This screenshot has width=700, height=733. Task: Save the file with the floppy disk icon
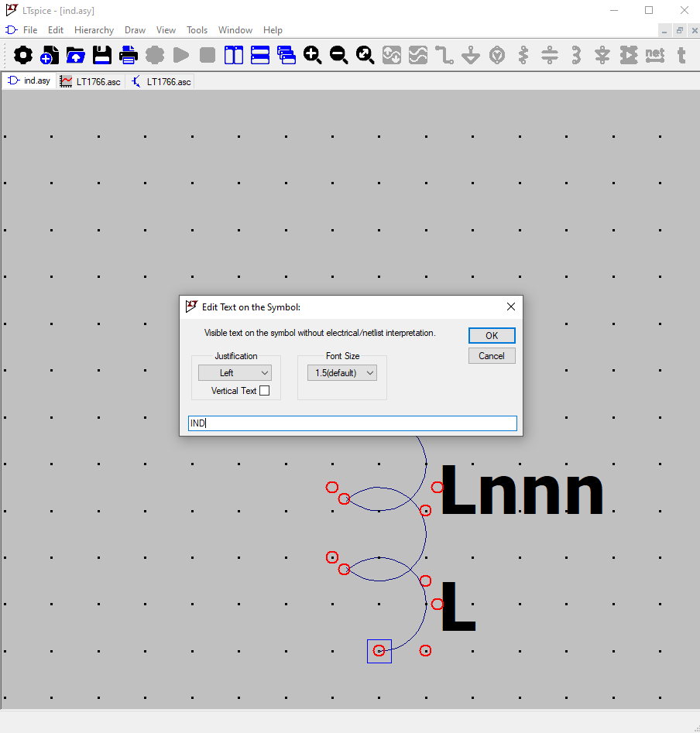[102, 55]
